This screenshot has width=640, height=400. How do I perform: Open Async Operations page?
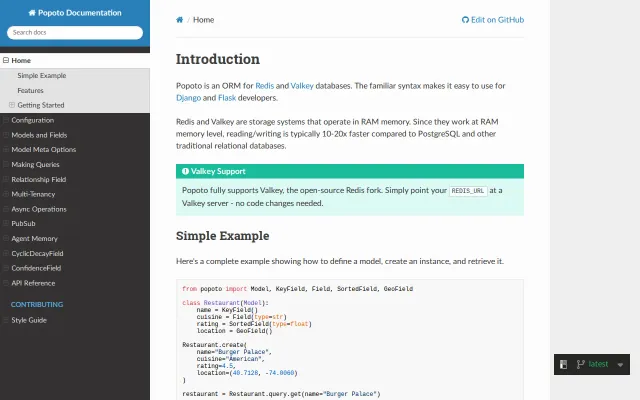click(39, 209)
